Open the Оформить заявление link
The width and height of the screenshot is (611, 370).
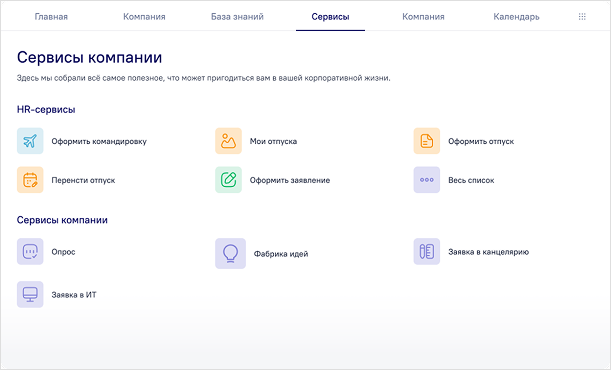[x=290, y=180]
